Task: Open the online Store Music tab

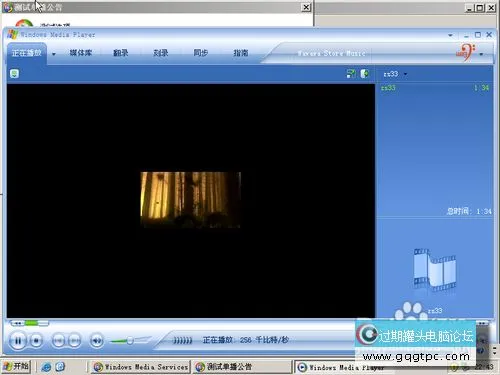Action: [x=331, y=53]
